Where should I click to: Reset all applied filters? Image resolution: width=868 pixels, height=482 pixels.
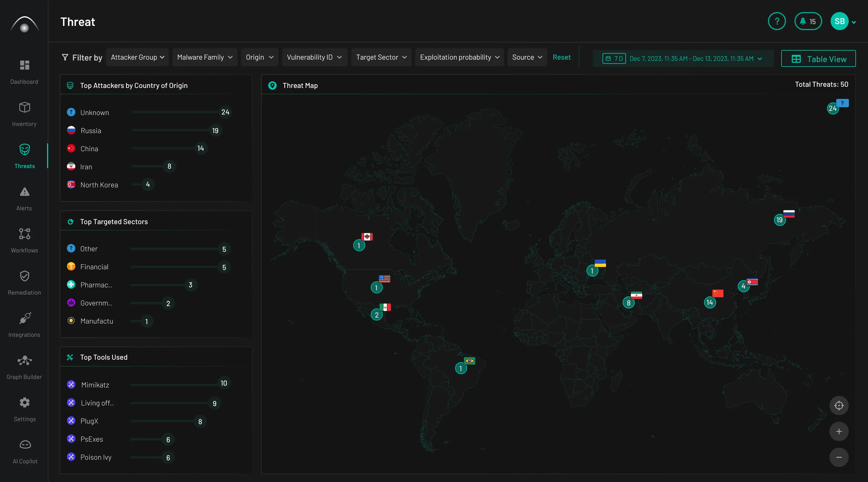pos(561,57)
